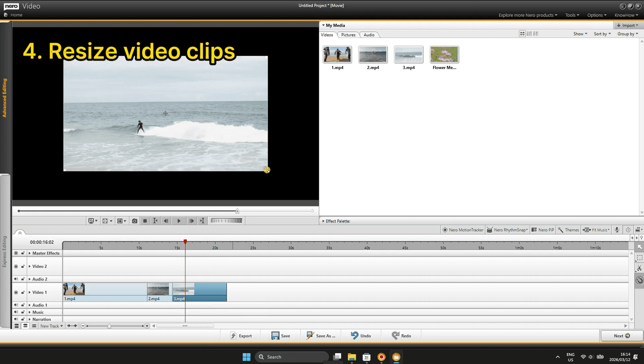
Task: Click the microphone record narration icon
Action: (617, 230)
